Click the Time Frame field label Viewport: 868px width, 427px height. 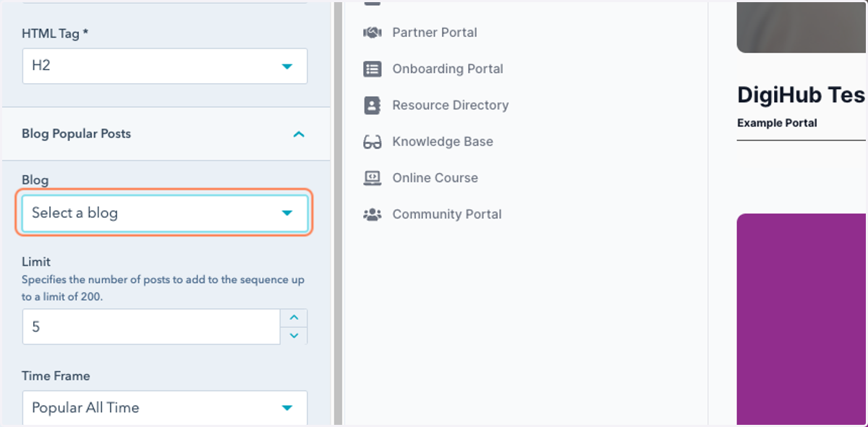click(x=56, y=376)
